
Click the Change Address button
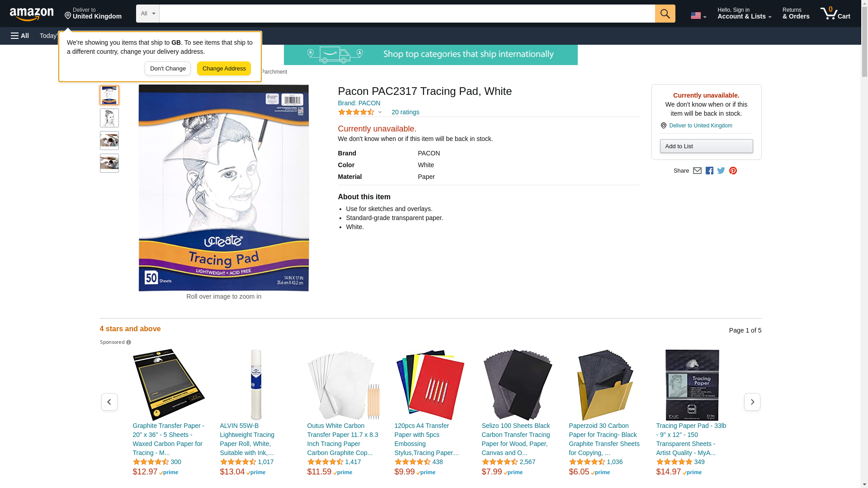pos(224,69)
